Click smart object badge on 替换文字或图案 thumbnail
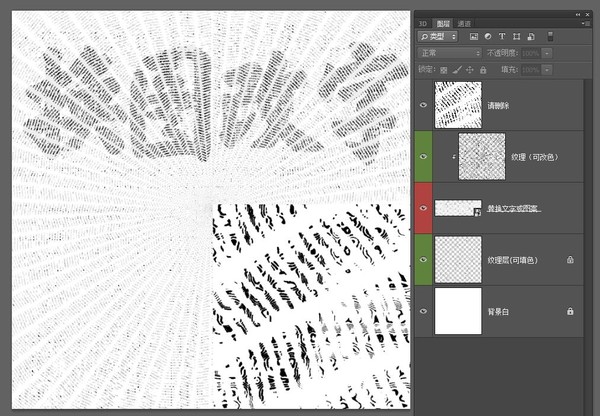This screenshot has height=416, width=600. click(477, 213)
